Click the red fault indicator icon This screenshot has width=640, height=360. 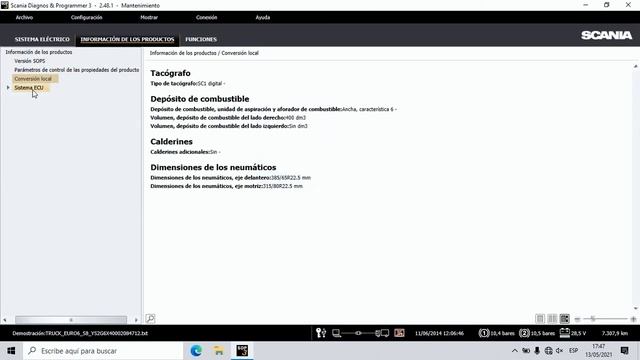(399, 333)
